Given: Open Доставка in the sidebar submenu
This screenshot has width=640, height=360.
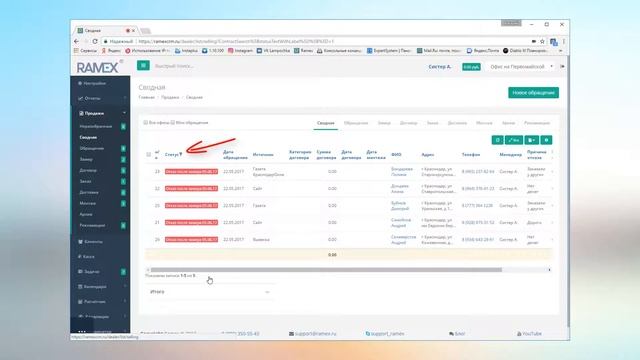Looking at the screenshot, I should pyautogui.click(x=89, y=192).
